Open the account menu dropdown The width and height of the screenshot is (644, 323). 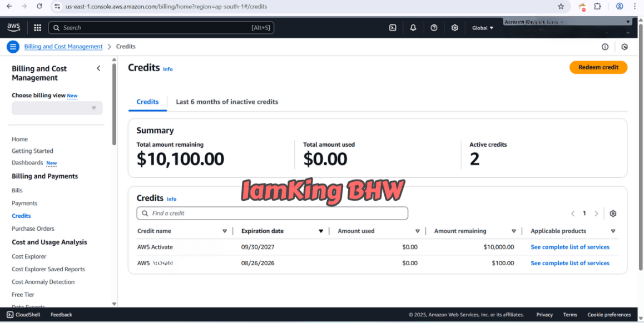point(568,22)
